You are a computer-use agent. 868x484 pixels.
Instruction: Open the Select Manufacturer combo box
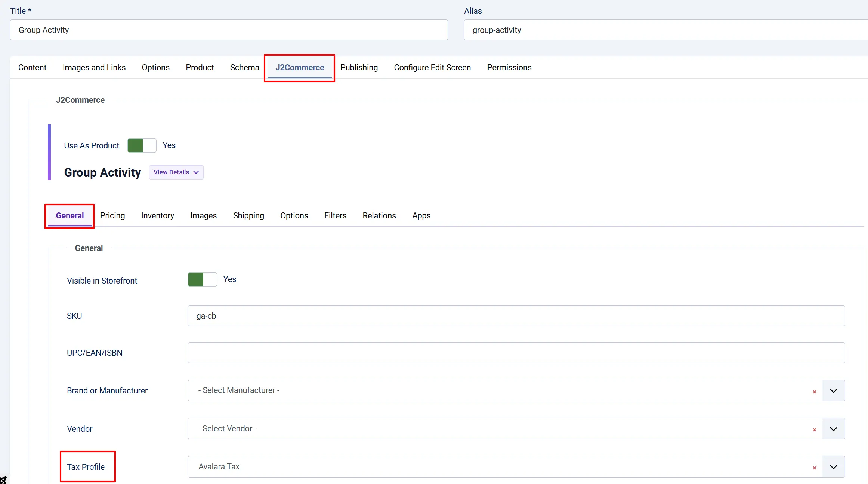coord(516,390)
